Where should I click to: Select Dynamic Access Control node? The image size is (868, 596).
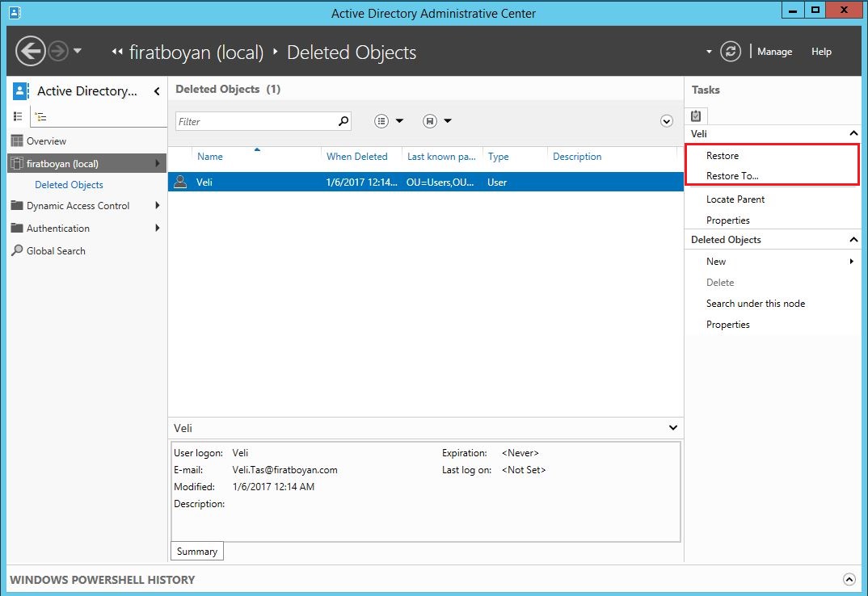[78, 206]
